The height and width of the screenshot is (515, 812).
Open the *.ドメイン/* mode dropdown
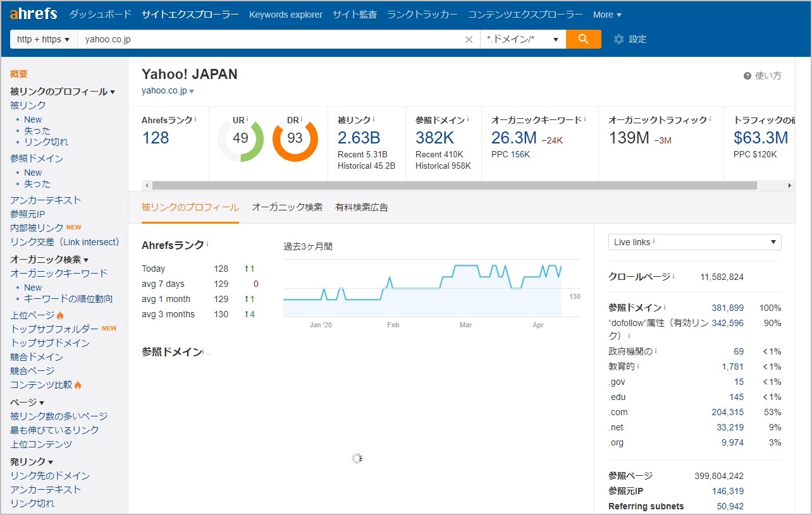click(523, 39)
